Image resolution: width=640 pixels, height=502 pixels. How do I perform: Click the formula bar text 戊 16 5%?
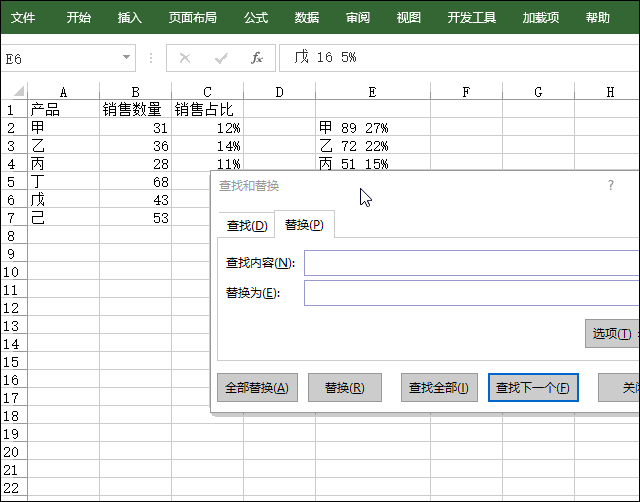coord(325,58)
